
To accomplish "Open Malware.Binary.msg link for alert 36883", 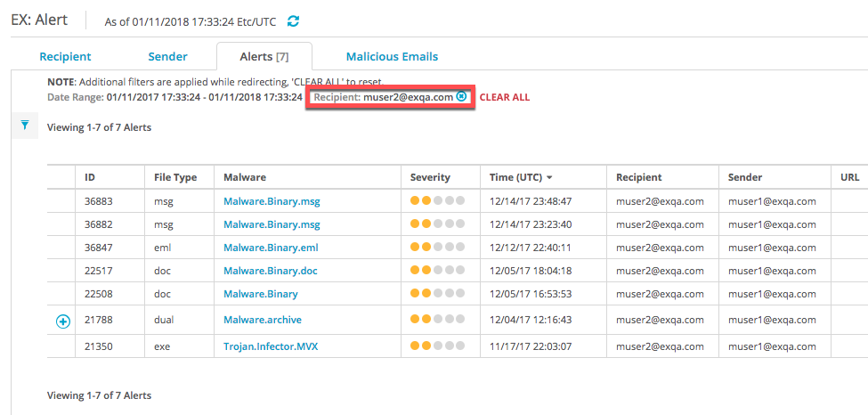I will pos(272,201).
